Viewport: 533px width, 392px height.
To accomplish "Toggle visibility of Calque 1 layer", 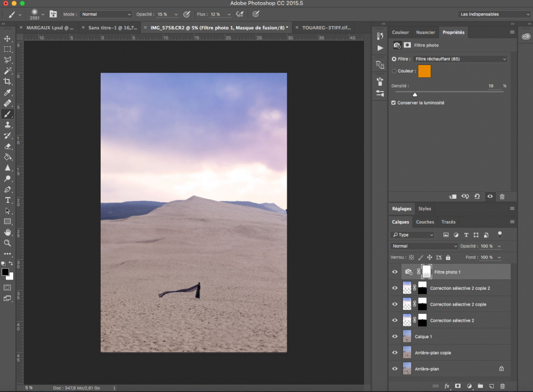I will point(394,337).
